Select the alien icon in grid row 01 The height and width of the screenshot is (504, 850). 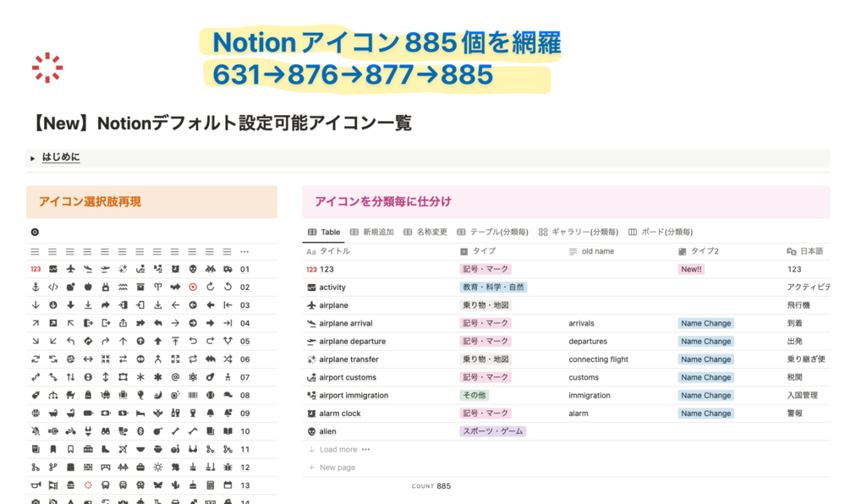tap(193, 269)
